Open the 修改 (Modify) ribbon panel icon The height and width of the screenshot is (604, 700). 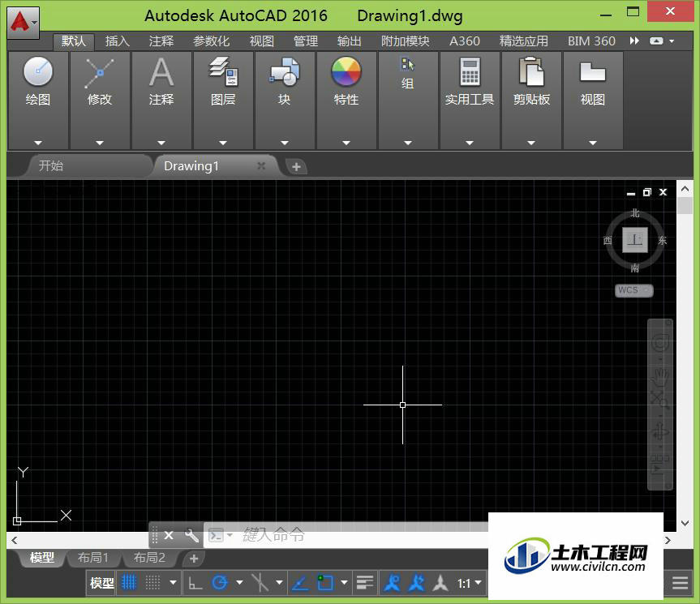[100, 73]
